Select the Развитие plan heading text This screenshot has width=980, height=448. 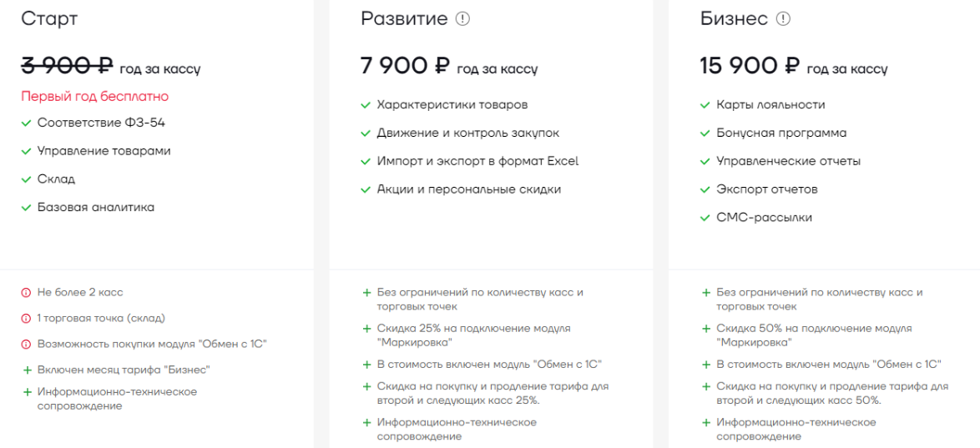[404, 19]
